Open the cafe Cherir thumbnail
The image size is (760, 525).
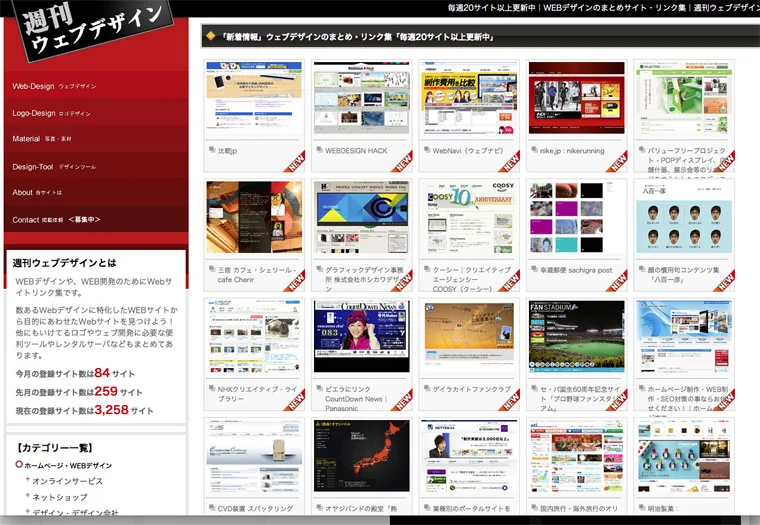pyautogui.click(x=254, y=217)
